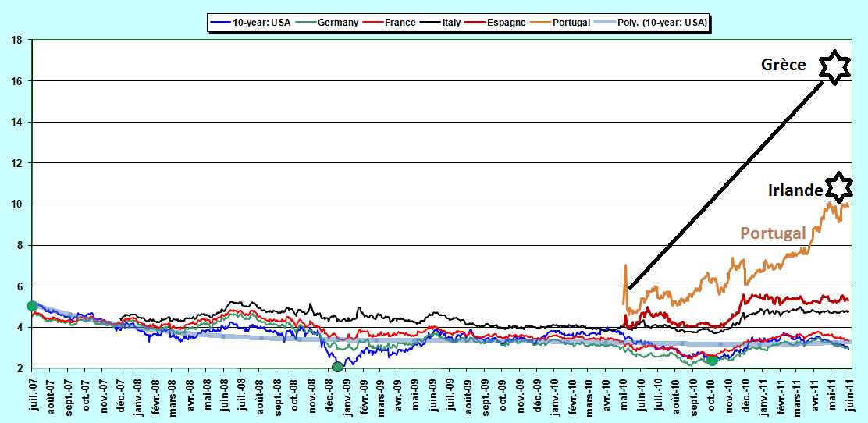Click the star marker next to Irlande

pyautogui.click(x=839, y=187)
